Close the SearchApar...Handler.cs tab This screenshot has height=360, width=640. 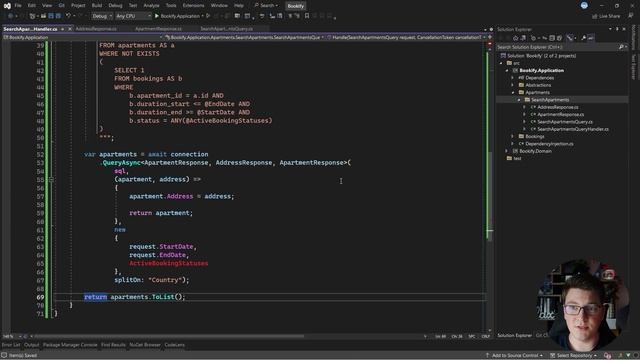click(x=70, y=29)
